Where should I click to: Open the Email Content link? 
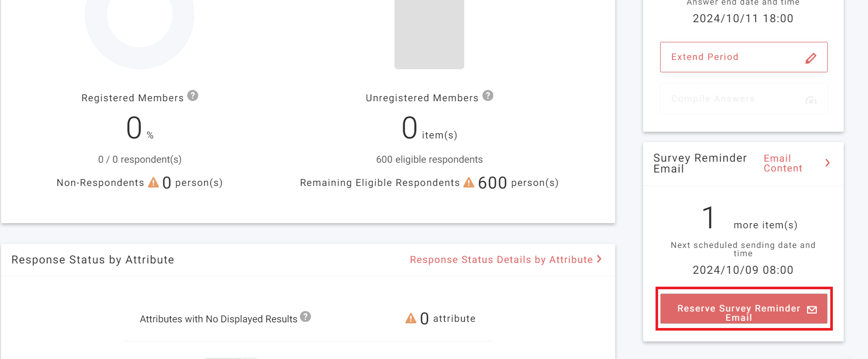(783, 163)
